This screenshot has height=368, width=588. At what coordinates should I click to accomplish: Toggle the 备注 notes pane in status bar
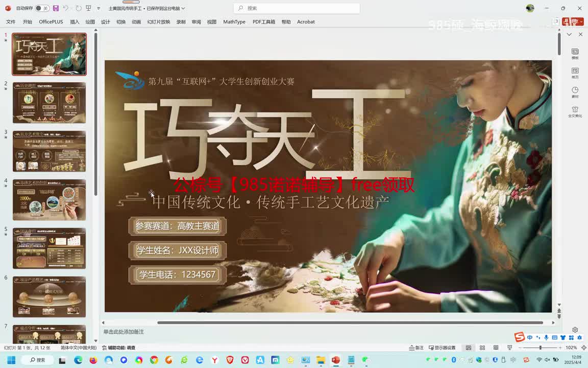416,348
